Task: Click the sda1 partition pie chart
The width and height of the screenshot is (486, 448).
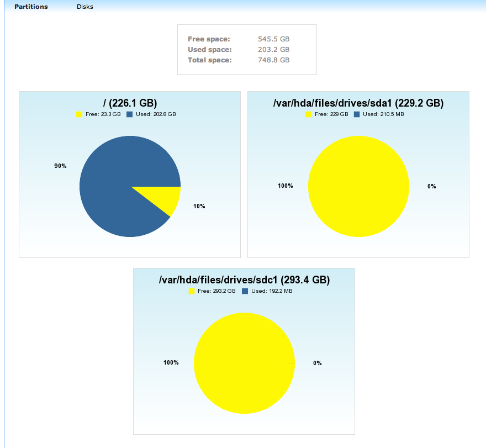Action: [x=358, y=186]
